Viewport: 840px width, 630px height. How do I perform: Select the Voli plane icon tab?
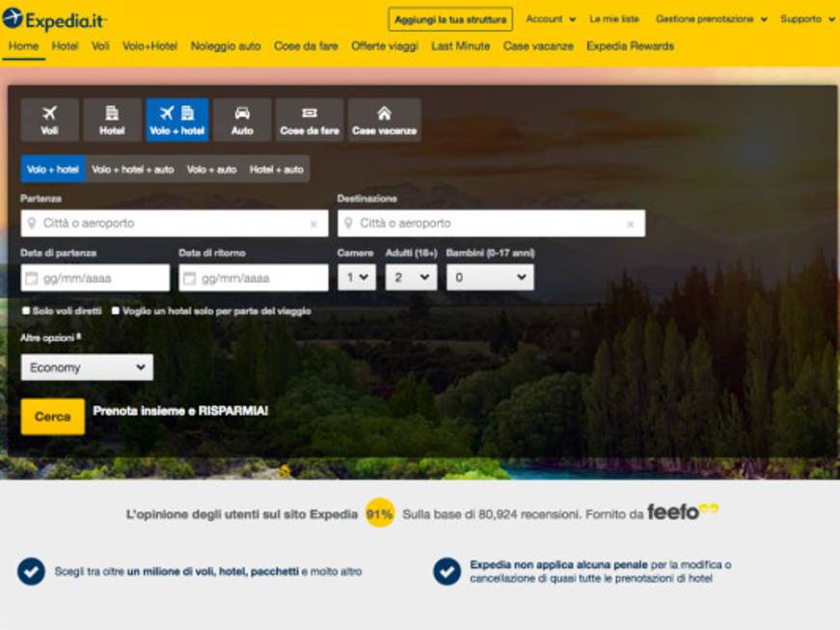pyautogui.click(x=49, y=120)
